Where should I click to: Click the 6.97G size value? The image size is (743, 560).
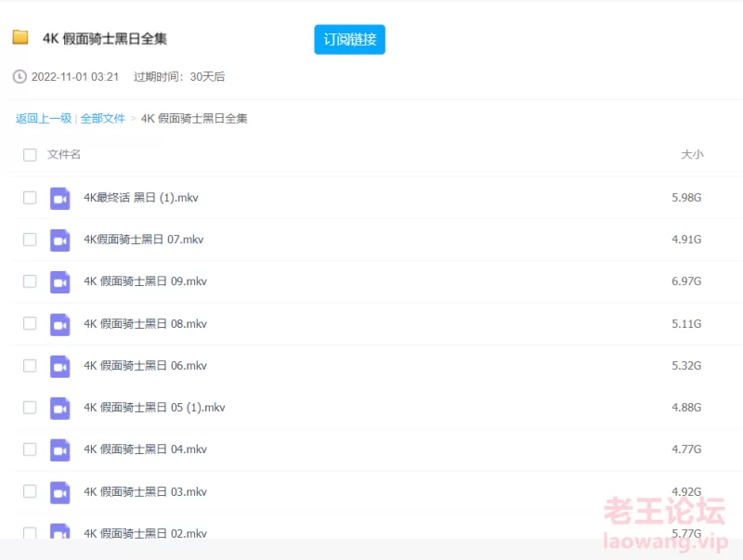pyautogui.click(x=686, y=281)
